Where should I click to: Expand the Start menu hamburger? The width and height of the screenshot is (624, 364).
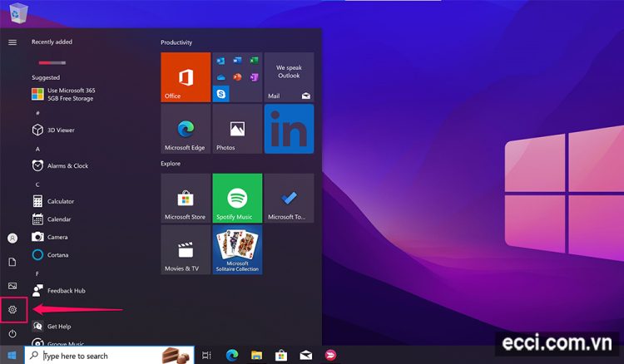pyautogui.click(x=12, y=42)
